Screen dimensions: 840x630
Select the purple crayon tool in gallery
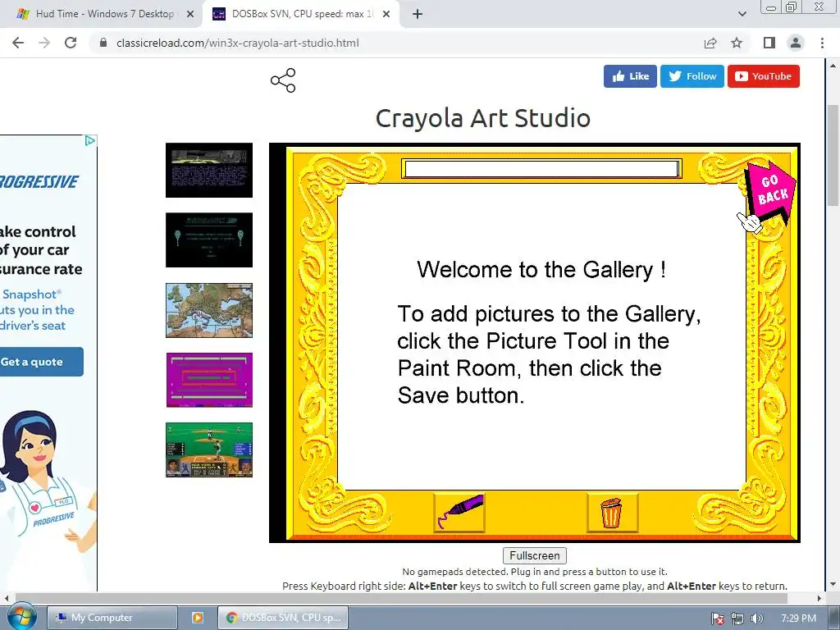(459, 512)
